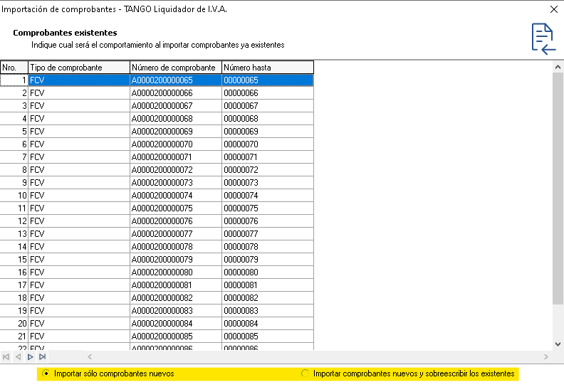This screenshot has width=564, height=392.
Task: Go to previous record navigation arrow
Action: pyautogui.click(x=19, y=357)
